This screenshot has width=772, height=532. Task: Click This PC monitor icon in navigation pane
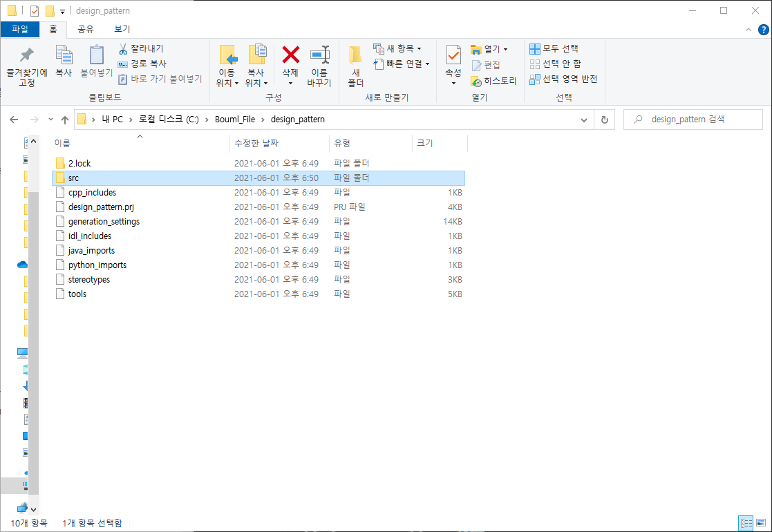click(x=23, y=352)
